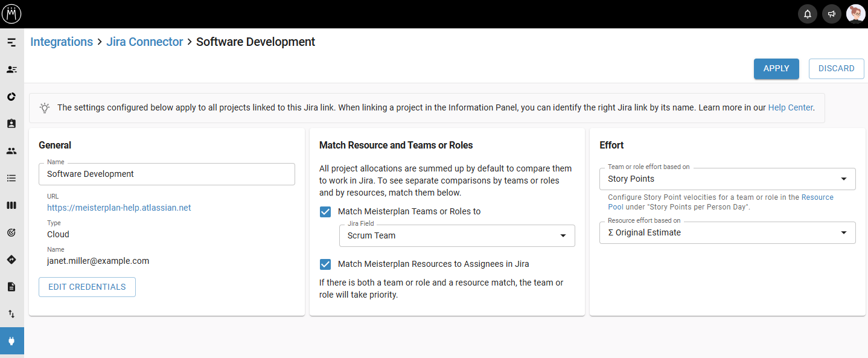Go to Jira Connector breadcrumb
Image resolution: width=868 pixels, height=358 pixels.
pos(144,42)
